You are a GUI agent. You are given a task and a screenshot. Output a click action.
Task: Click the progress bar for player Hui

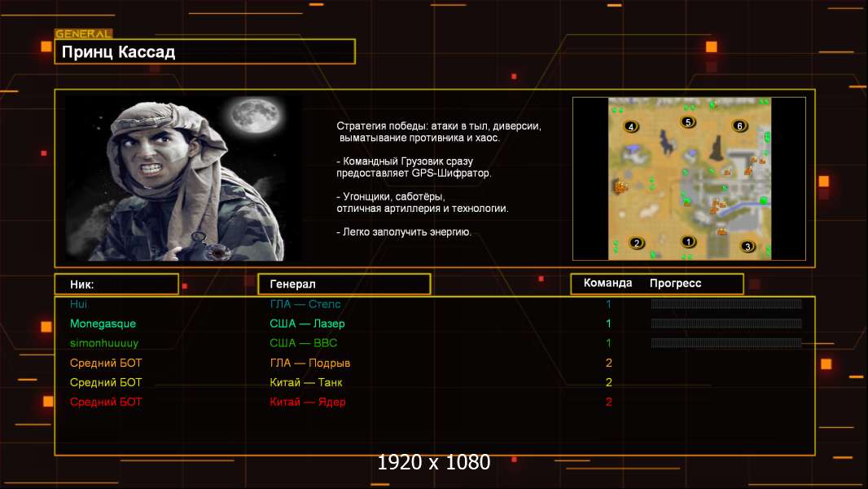point(726,303)
